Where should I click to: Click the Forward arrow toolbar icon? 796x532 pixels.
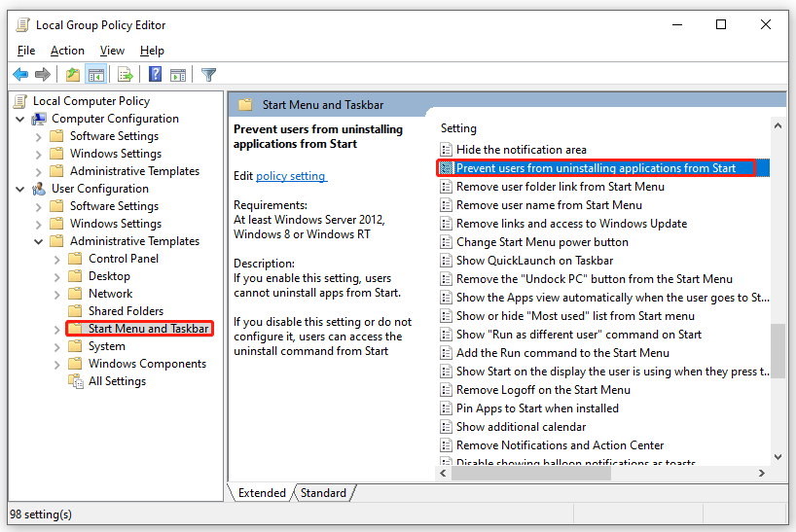coord(43,75)
